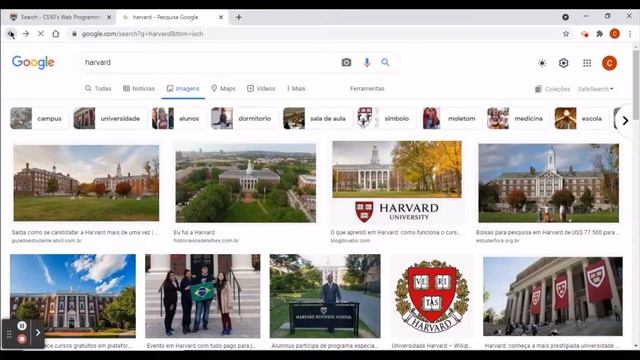Open the red banners building photo

553,297
